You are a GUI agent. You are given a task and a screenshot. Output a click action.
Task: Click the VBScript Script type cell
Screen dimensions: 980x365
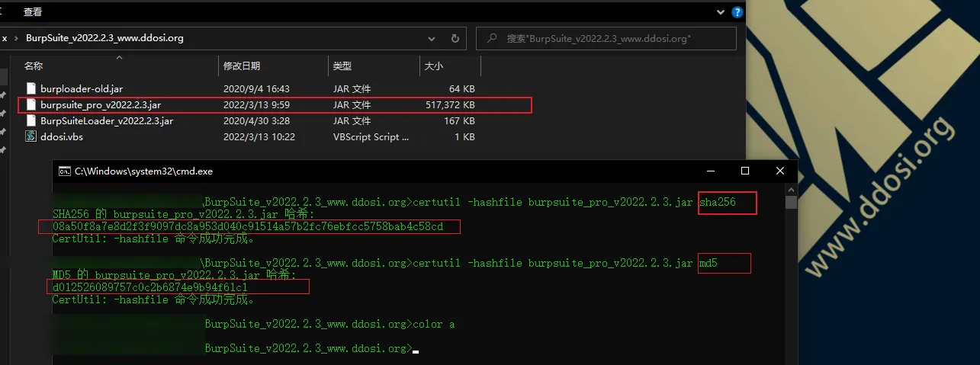click(371, 137)
